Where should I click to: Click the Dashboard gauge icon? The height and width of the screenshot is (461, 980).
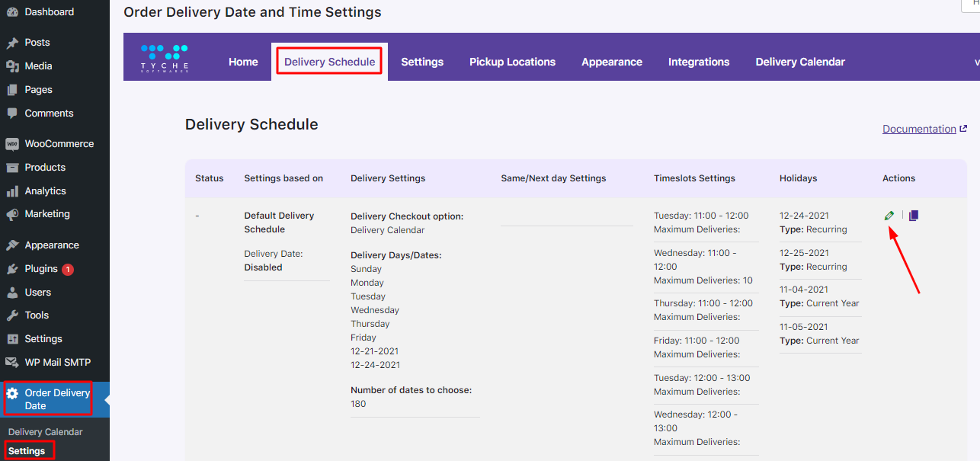tap(12, 12)
